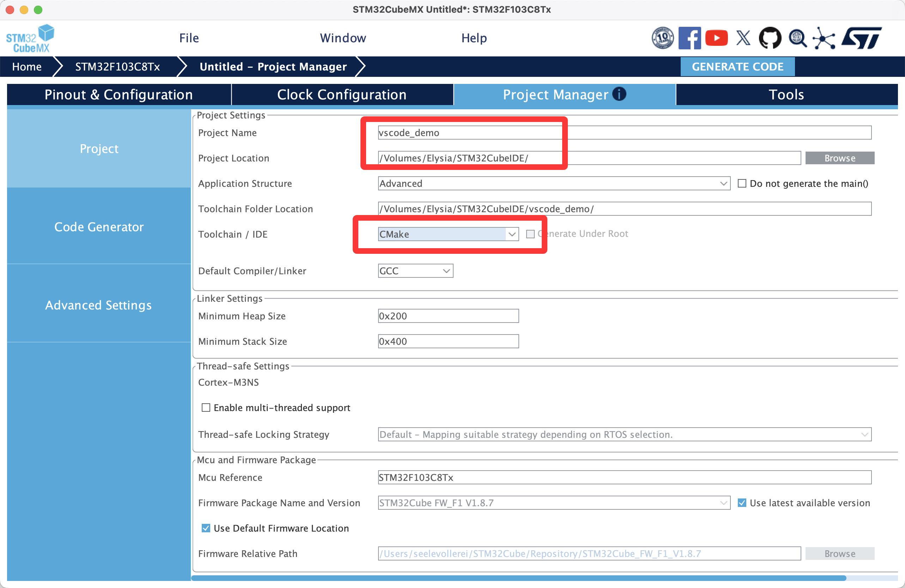Open the 10th anniversary badge icon
Screen dimensions: 905x588
(662, 38)
